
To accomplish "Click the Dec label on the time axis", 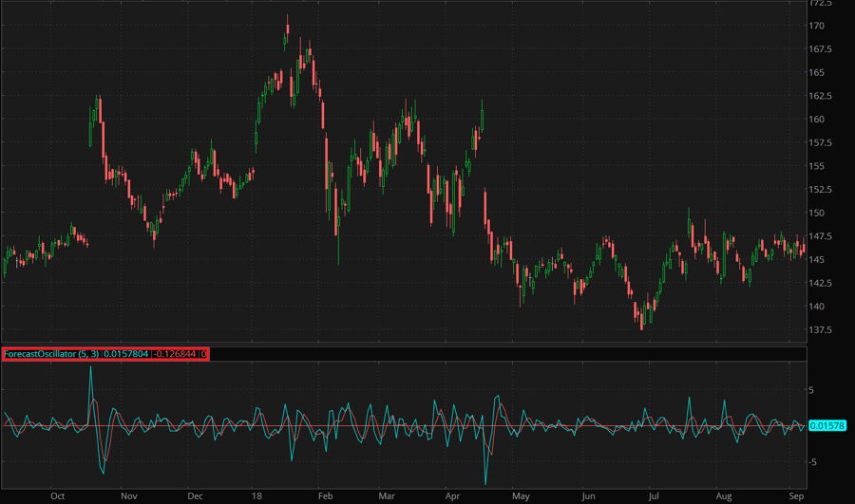I will 195,495.
